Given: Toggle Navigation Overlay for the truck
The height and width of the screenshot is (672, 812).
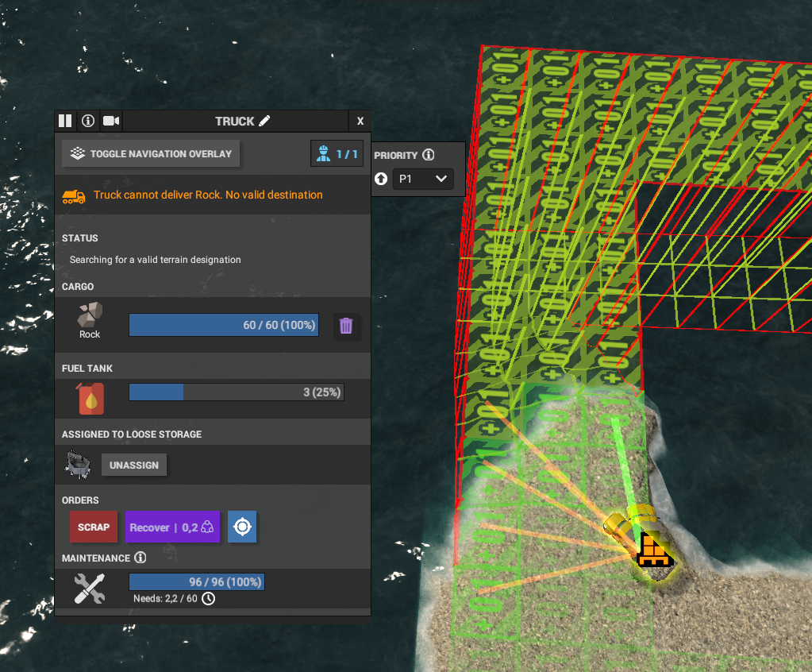Looking at the screenshot, I should (150, 153).
